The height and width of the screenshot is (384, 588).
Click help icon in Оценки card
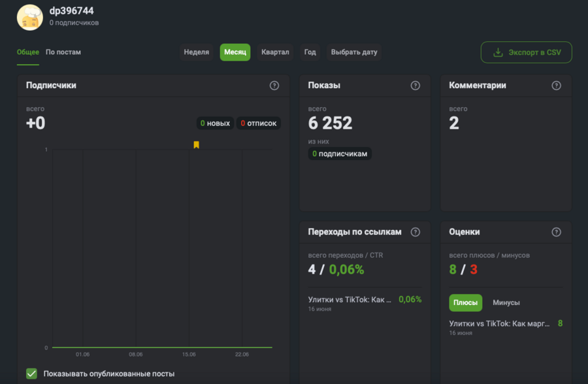[556, 232]
